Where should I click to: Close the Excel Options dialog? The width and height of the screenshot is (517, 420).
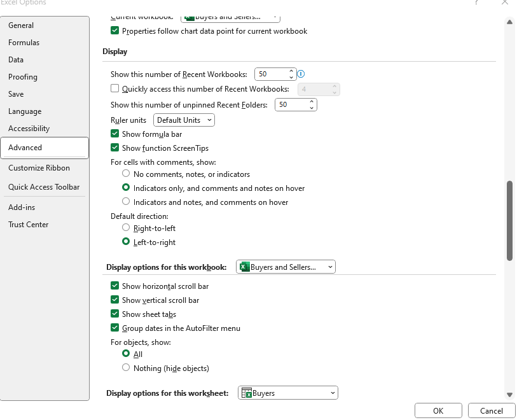click(505, 3)
